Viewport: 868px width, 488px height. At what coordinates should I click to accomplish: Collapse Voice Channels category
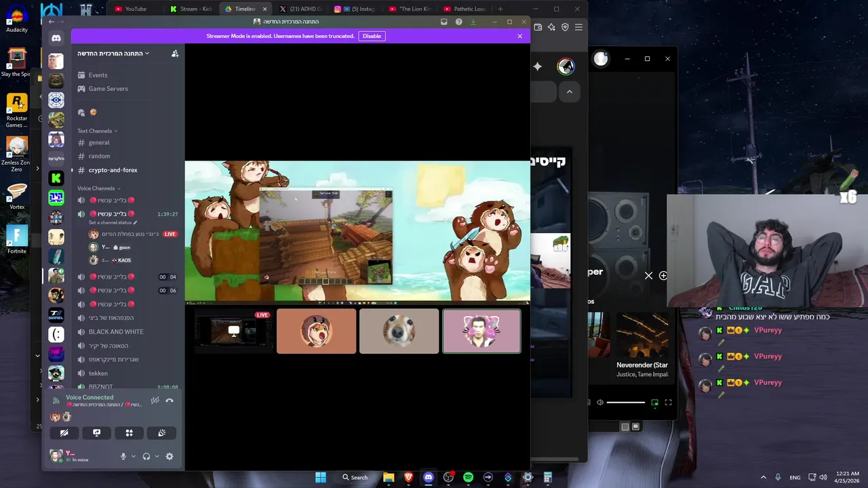[x=99, y=188]
